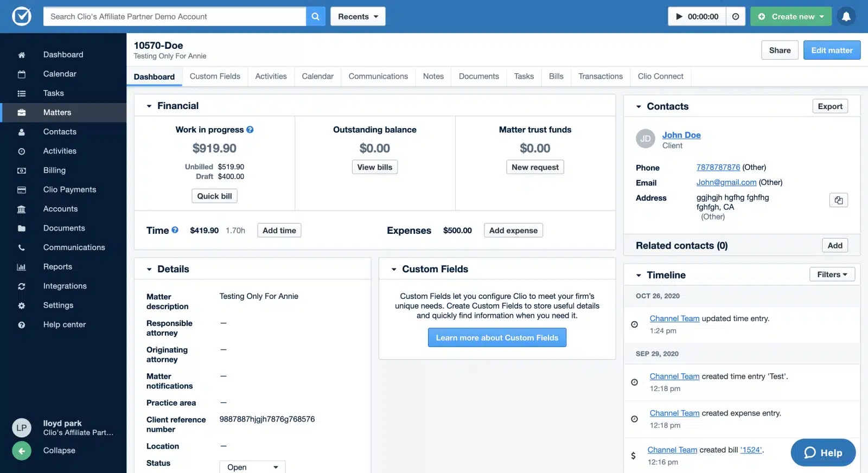Export the contacts list

click(830, 106)
